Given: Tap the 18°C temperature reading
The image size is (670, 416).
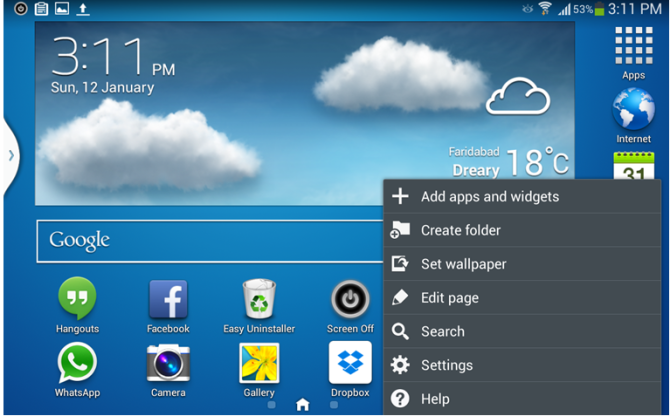Looking at the screenshot, I should click(x=538, y=162).
